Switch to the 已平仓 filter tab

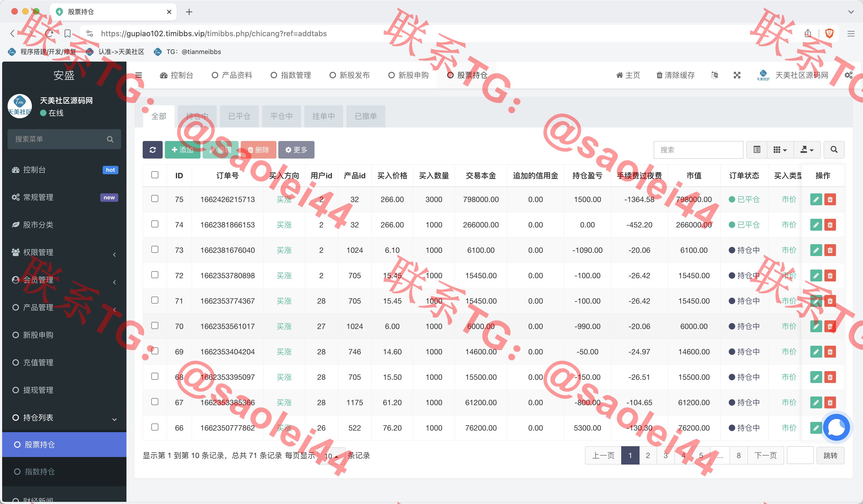pyautogui.click(x=239, y=116)
